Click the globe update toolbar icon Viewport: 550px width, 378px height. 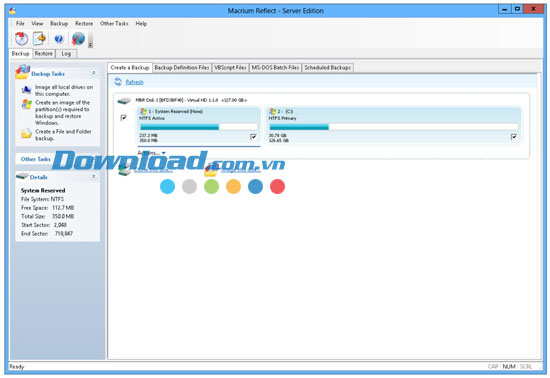(78, 39)
